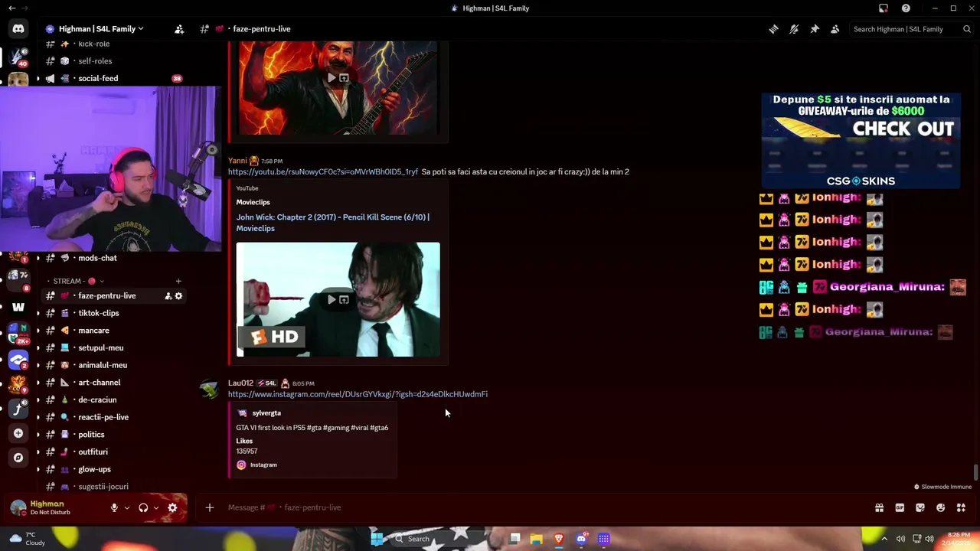The width and height of the screenshot is (980, 551).
Task: Open Movieclips channel link in embed
Action: coord(253,202)
